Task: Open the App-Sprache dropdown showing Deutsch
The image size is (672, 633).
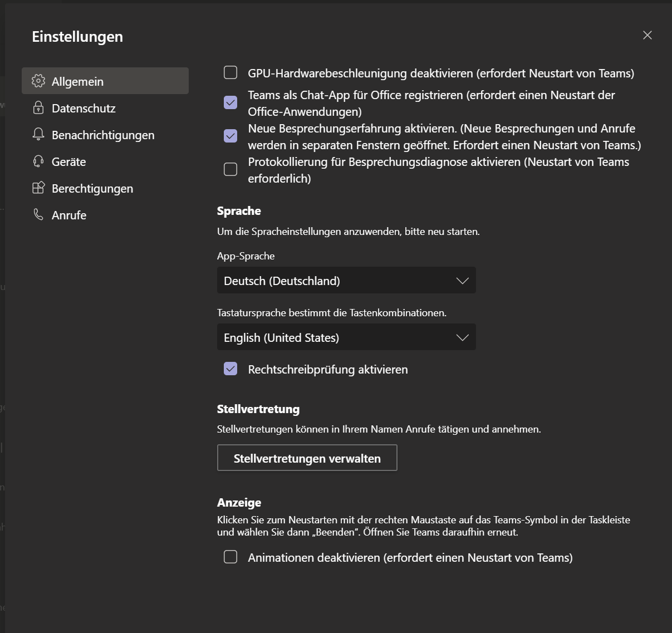Action: coord(346,281)
